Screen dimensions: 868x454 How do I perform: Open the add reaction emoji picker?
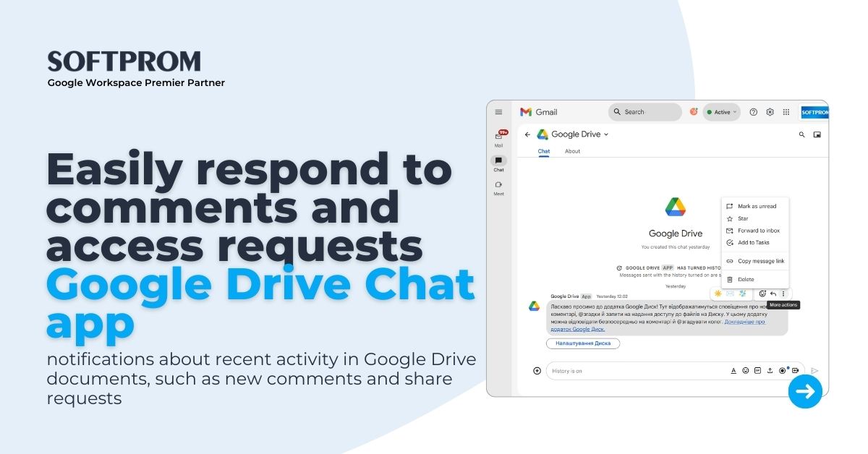(762, 294)
